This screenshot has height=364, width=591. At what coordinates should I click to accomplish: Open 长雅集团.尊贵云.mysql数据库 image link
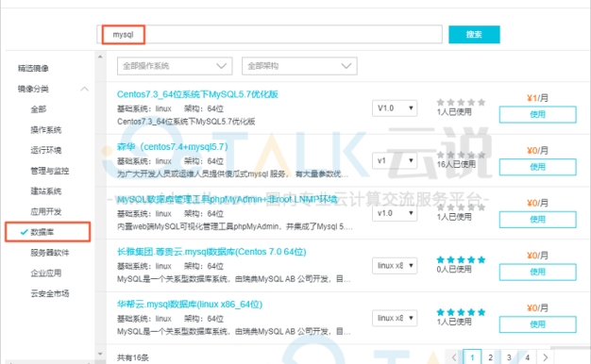[211, 252]
